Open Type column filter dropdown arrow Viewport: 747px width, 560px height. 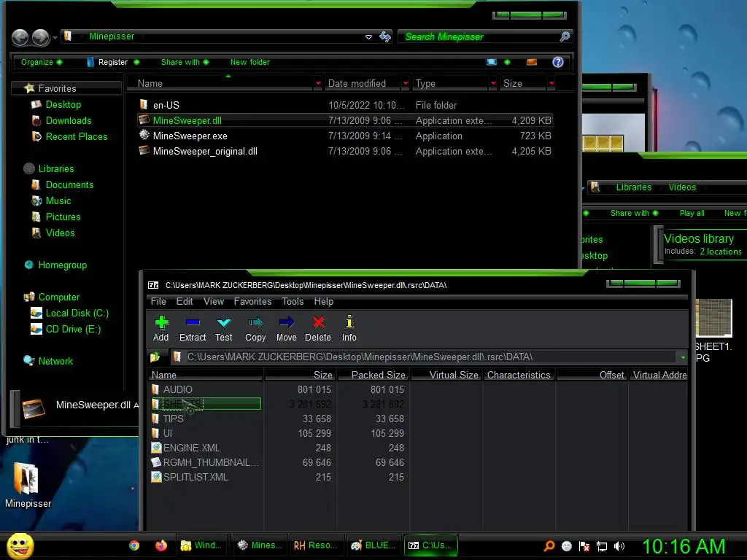(493, 83)
